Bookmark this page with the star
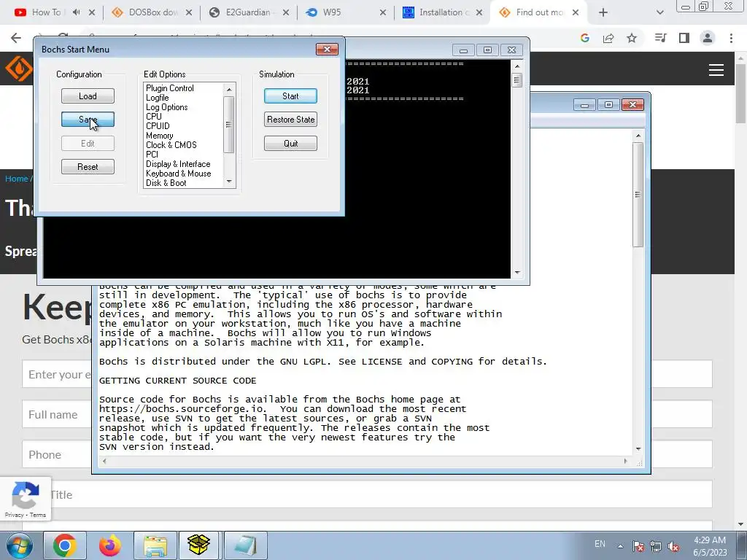This screenshot has width=747, height=560. 632,38
